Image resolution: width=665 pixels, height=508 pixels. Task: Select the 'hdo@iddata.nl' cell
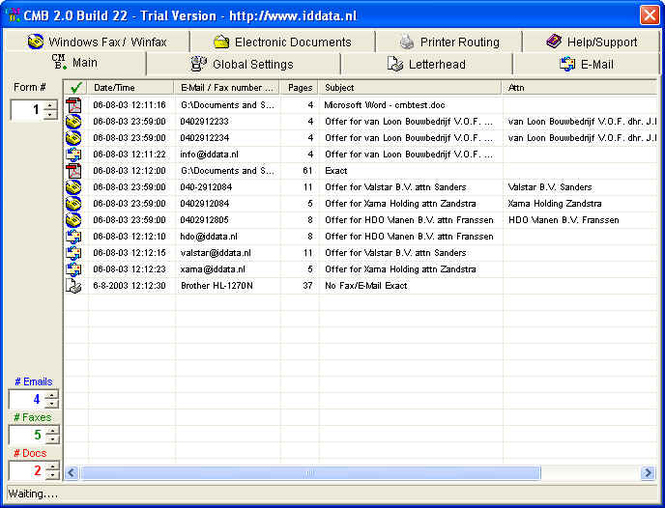point(209,237)
